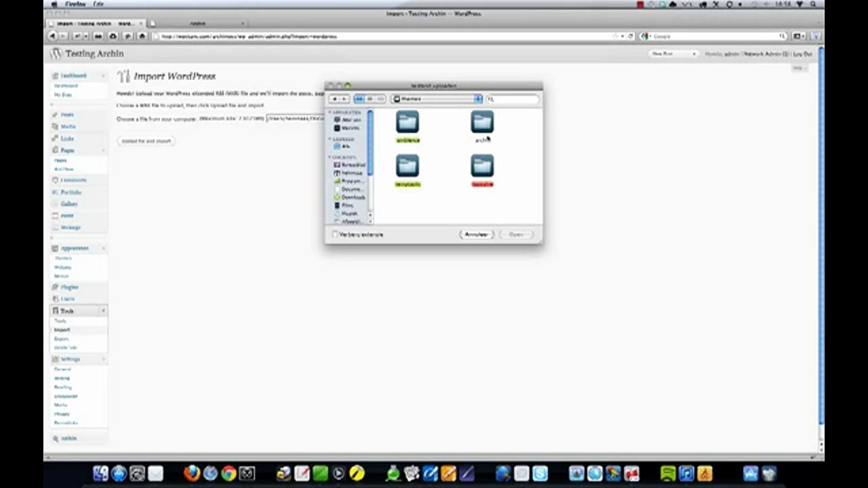Click the Appearance menu icon

pos(56,248)
